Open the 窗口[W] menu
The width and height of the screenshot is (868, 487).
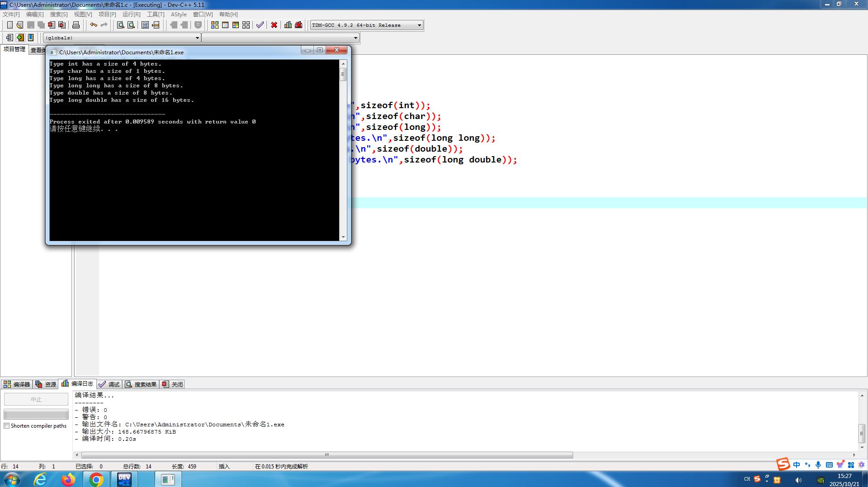203,14
